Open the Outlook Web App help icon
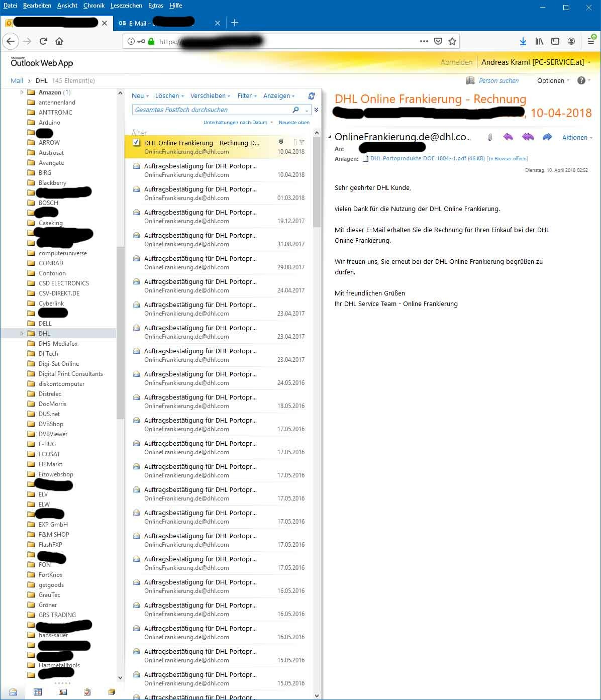This screenshot has height=700, width=601. (x=581, y=80)
